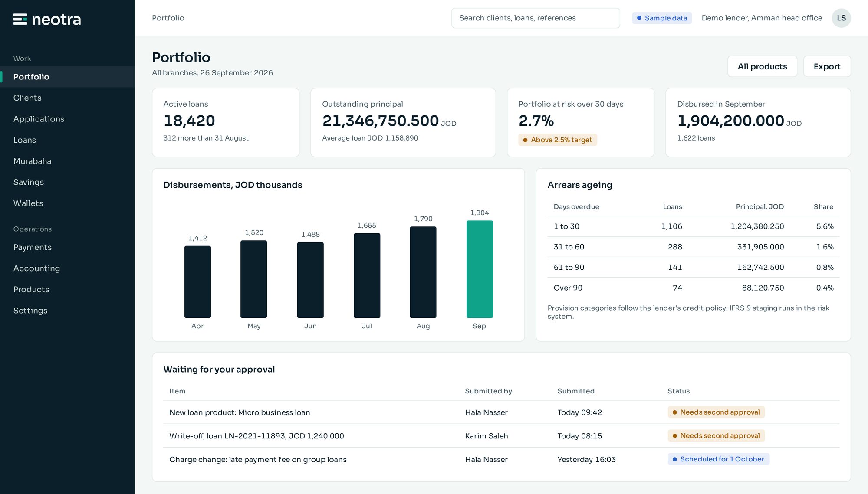Open the All products filter
Screen dimensions: 868x494
[x=762, y=66]
